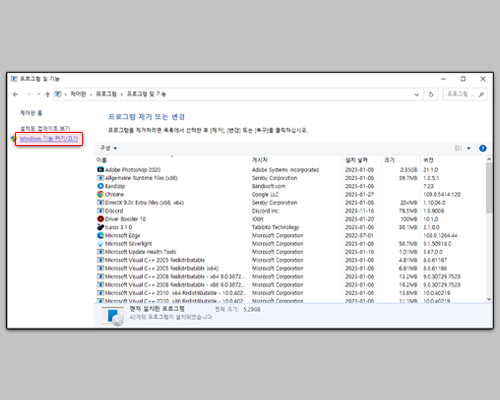500x400 pixels.
Task: Click the vertical scrollbar thumb
Action: coord(489,188)
